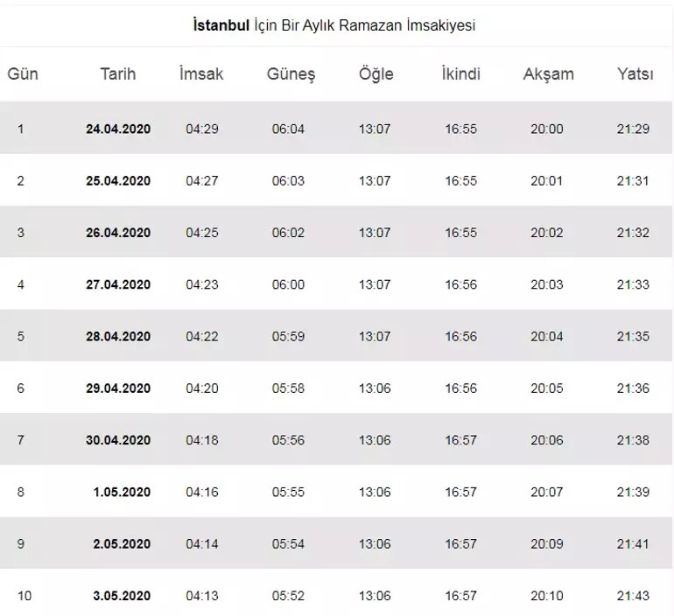The height and width of the screenshot is (616, 674).
Task: Click the Yatsı time 21:43
Action: point(633,596)
